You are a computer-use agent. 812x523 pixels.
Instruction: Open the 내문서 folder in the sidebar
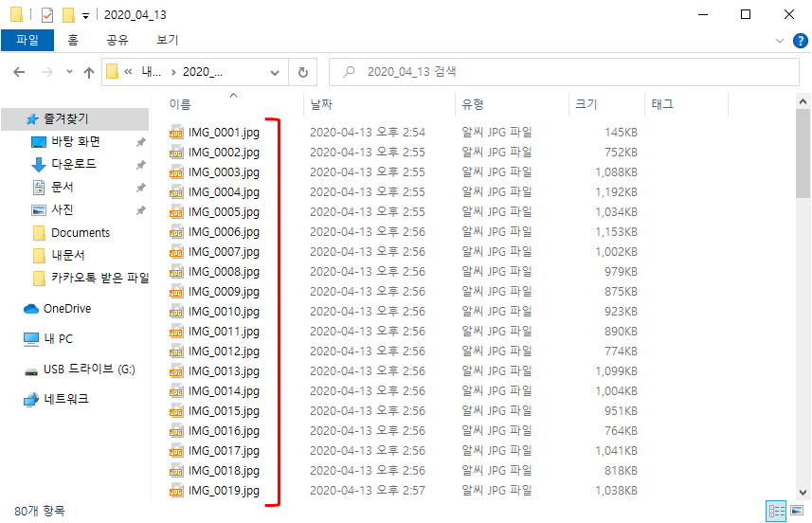click(x=68, y=255)
